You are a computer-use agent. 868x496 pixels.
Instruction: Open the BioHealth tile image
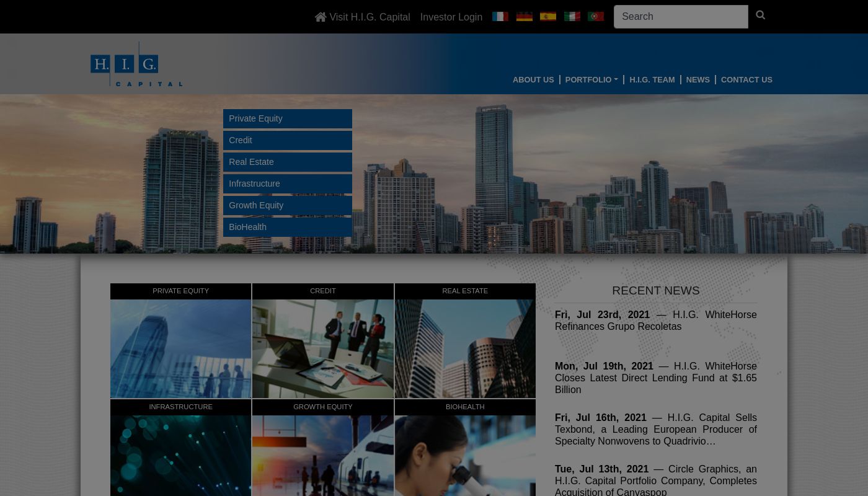pos(465,456)
